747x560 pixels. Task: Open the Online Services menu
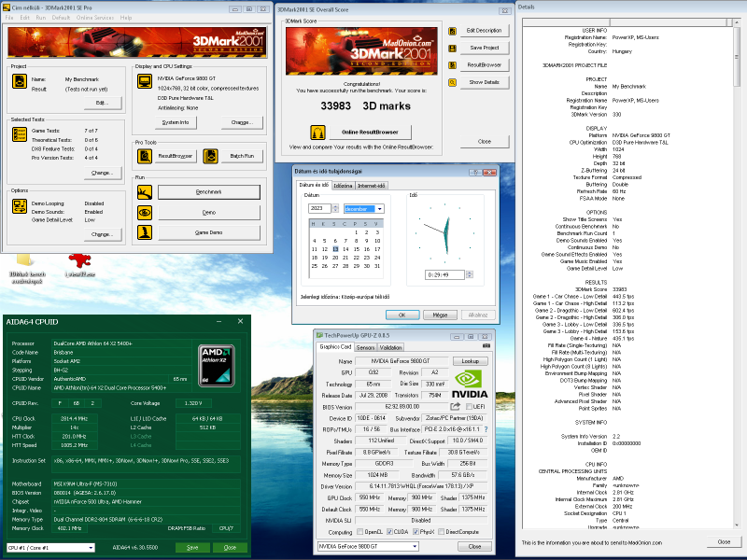point(95,18)
